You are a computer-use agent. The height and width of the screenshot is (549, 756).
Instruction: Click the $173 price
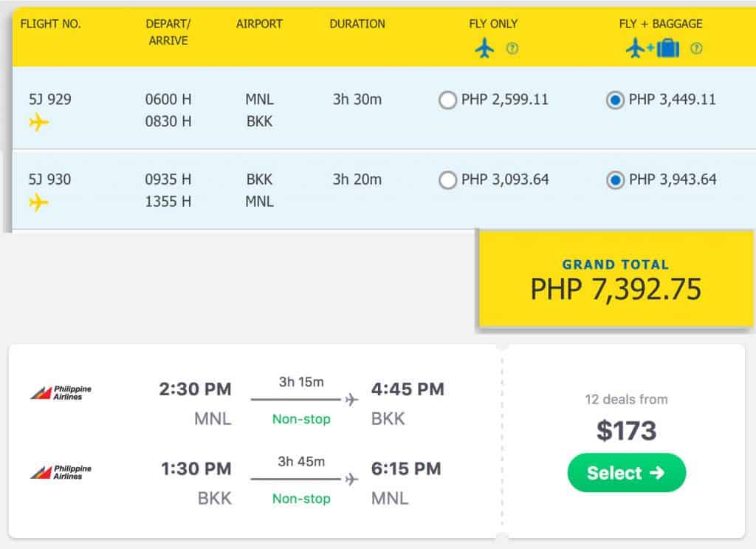click(626, 430)
